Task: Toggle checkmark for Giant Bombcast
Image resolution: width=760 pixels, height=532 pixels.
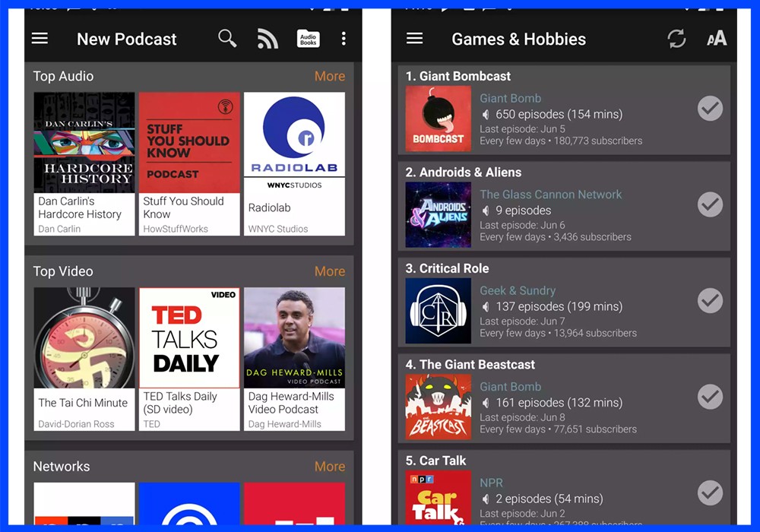Action: pyautogui.click(x=710, y=109)
